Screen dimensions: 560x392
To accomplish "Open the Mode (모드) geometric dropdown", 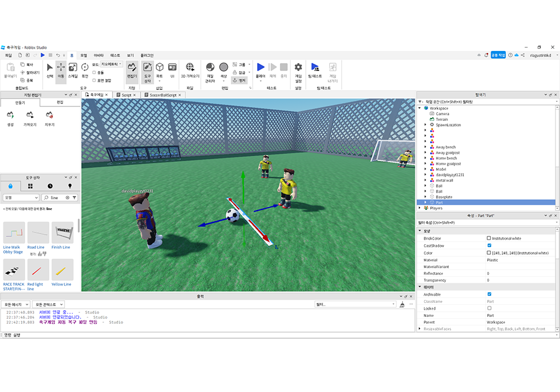I will (x=111, y=64).
